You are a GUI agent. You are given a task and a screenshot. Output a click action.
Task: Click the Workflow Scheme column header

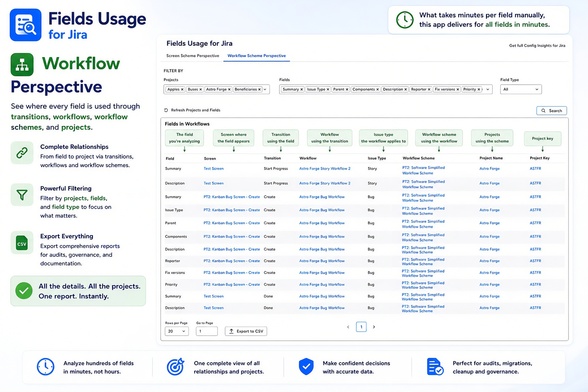click(419, 158)
